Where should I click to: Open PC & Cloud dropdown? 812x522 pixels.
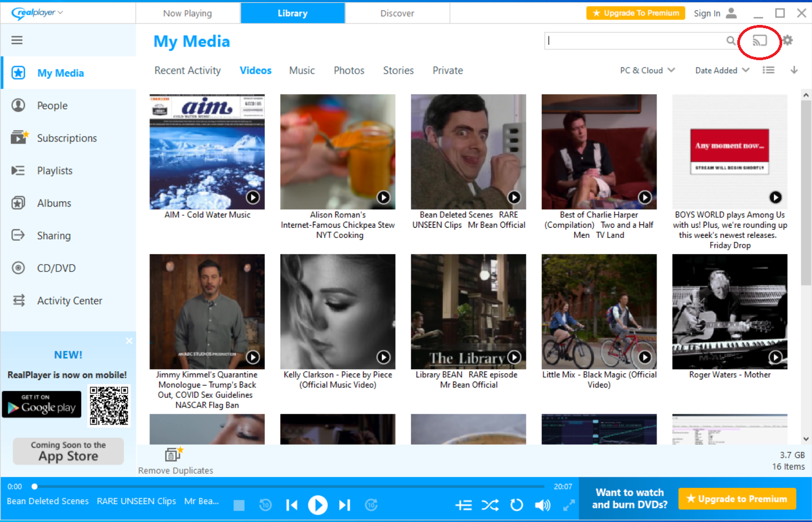(647, 70)
